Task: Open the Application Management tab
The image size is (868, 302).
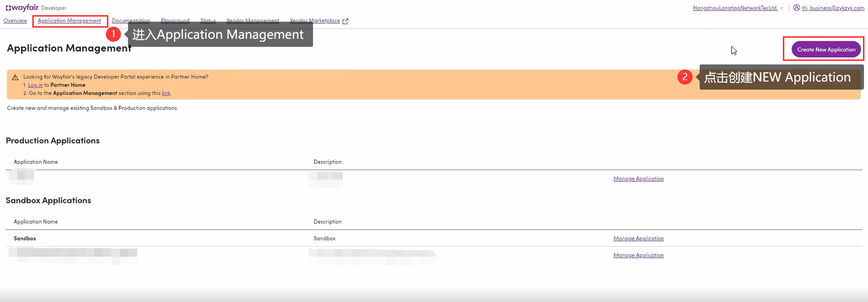Action: pos(69,21)
